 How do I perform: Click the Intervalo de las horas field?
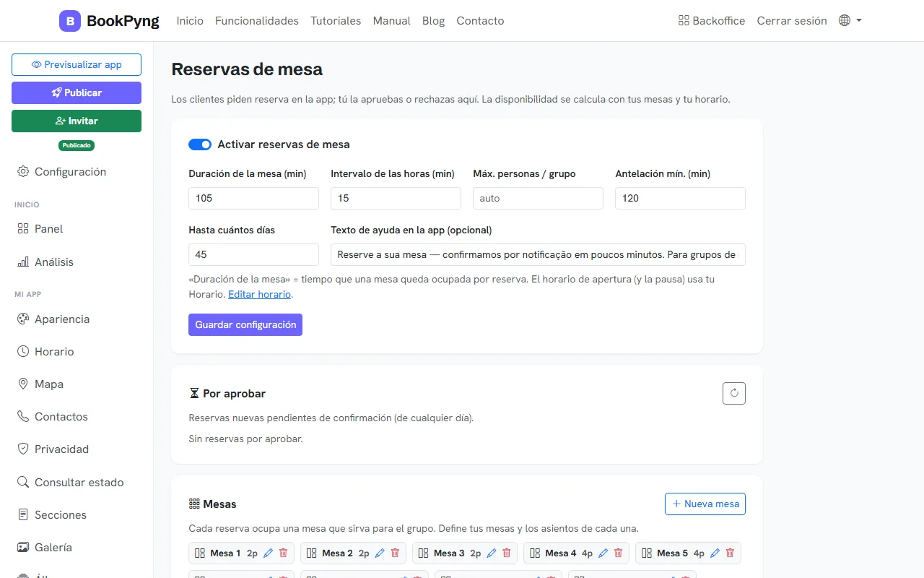[396, 198]
